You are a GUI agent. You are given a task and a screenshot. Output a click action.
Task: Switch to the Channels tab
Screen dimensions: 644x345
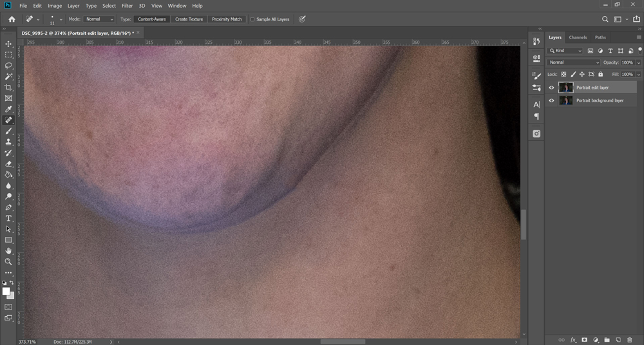(x=578, y=37)
